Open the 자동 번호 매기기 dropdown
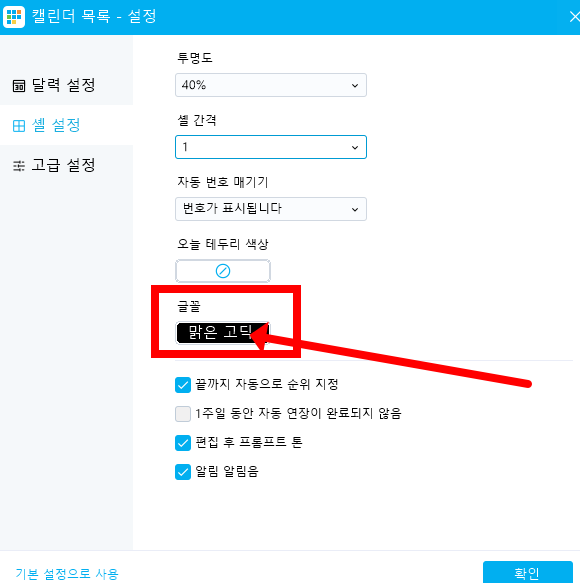The width and height of the screenshot is (580, 583). pos(271,209)
